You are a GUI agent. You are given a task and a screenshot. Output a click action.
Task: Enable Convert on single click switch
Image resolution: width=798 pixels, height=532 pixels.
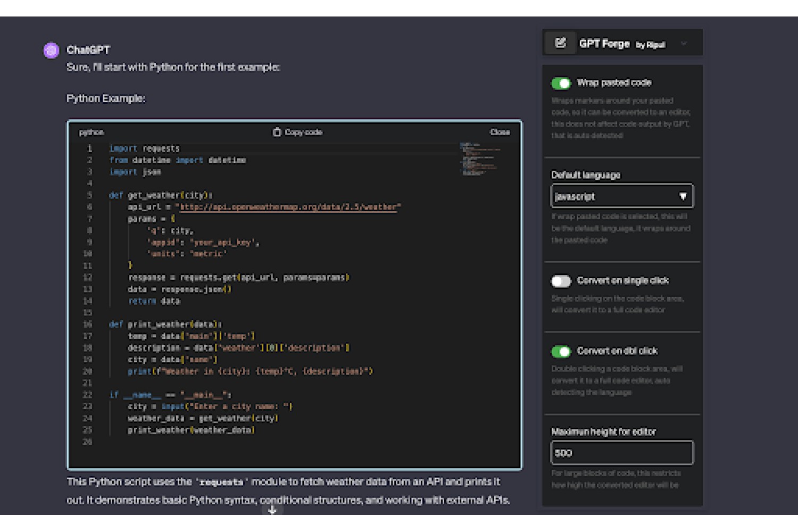point(561,281)
